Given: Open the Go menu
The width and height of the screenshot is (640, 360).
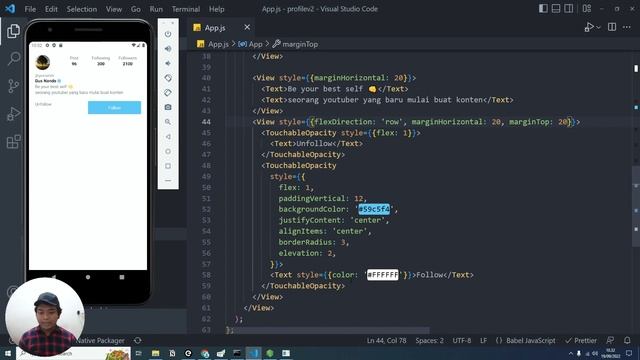Looking at the screenshot, I should [x=136, y=9].
